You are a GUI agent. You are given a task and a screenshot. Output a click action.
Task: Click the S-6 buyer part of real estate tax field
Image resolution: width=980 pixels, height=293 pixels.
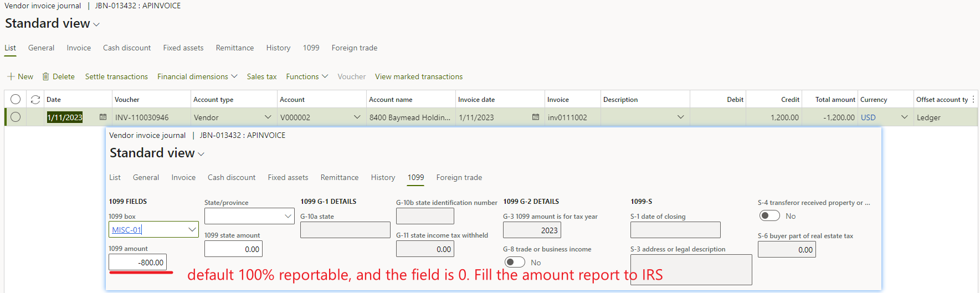point(787,249)
